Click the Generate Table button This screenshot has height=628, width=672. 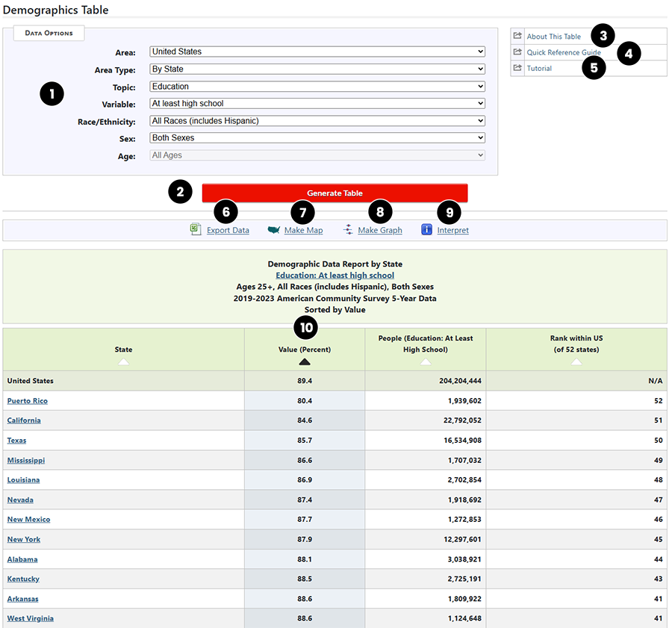point(335,193)
